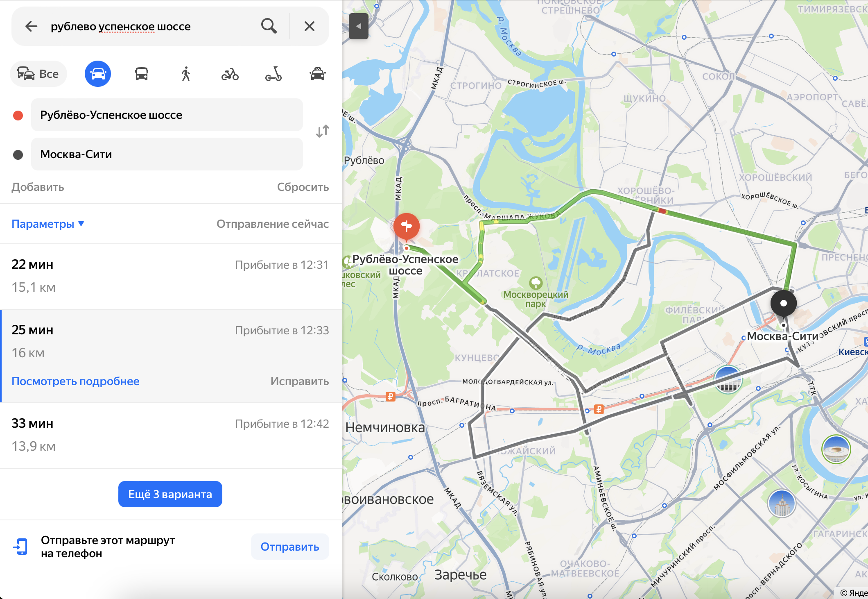Open Отправление сейчас time selector
The height and width of the screenshot is (599, 868).
(x=273, y=224)
